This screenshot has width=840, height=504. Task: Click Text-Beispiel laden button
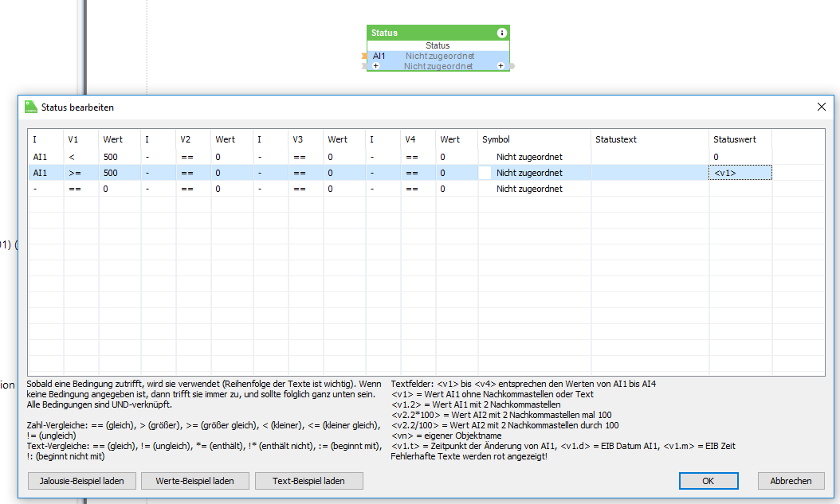pos(308,481)
